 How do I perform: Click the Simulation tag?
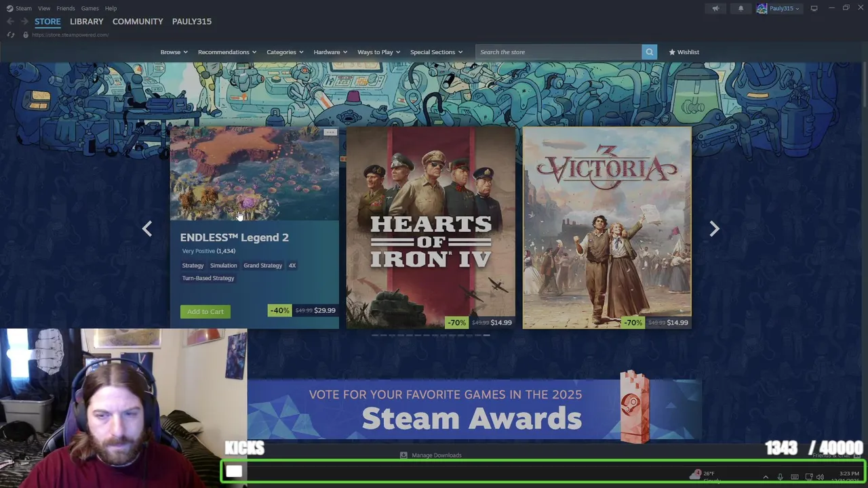tap(223, 266)
